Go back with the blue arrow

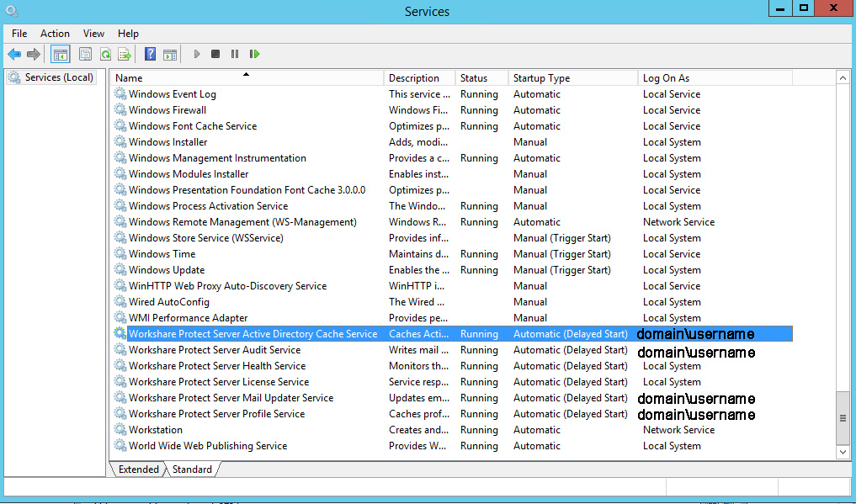coord(14,54)
